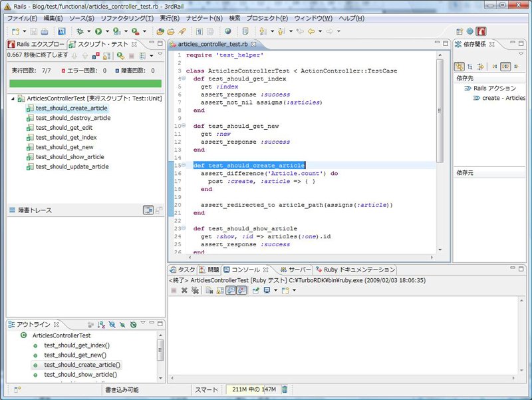Select test_should_destroy_article in test results
This screenshot has height=400, width=532.
coord(73,118)
